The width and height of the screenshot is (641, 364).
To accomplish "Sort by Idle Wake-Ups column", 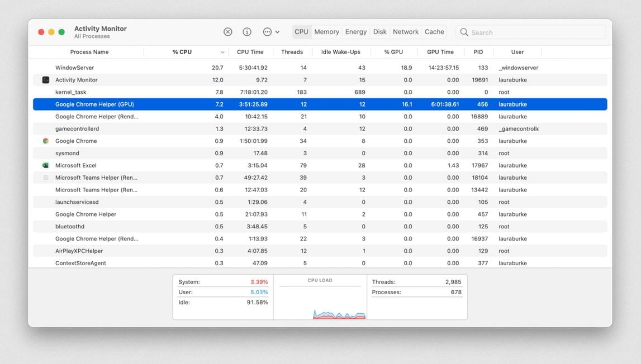I will click(340, 52).
